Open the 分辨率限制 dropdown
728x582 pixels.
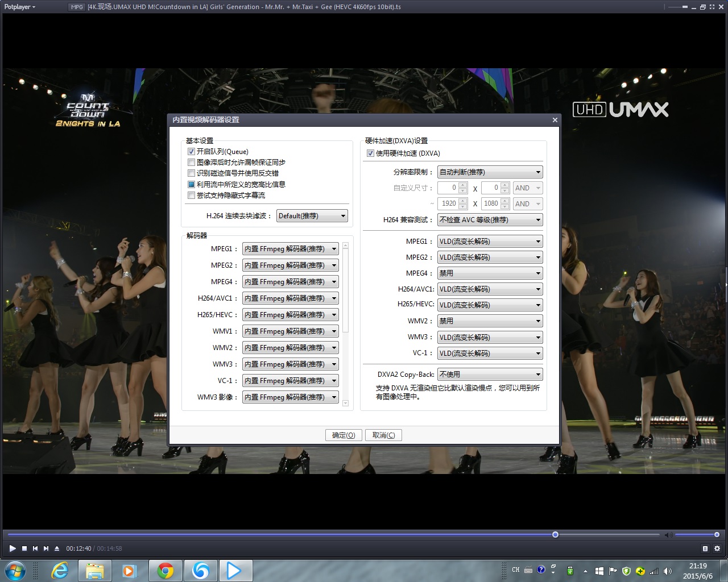click(x=490, y=172)
